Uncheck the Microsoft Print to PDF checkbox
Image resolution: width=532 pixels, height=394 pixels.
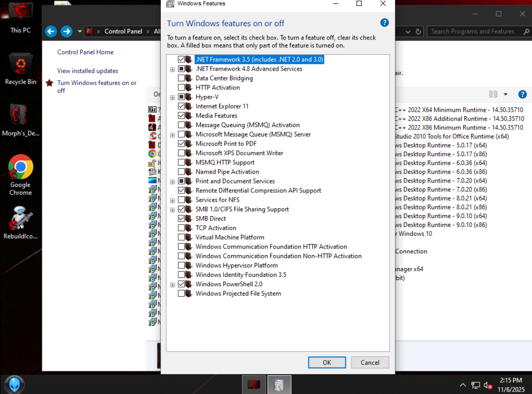(181, 144)
